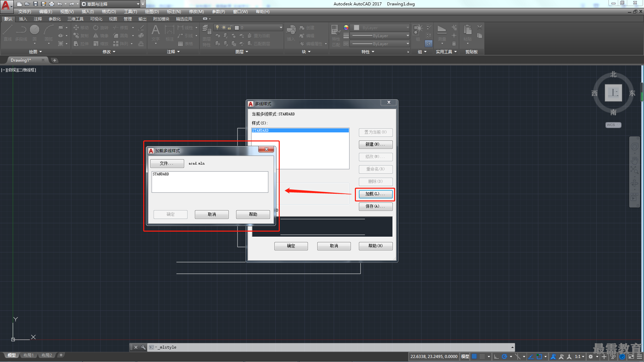This screenshot has height=362, width=644.
Task: Open the Layer Properties (图层特性) icon
Action: pyautogui.click(x=207, y=35)
